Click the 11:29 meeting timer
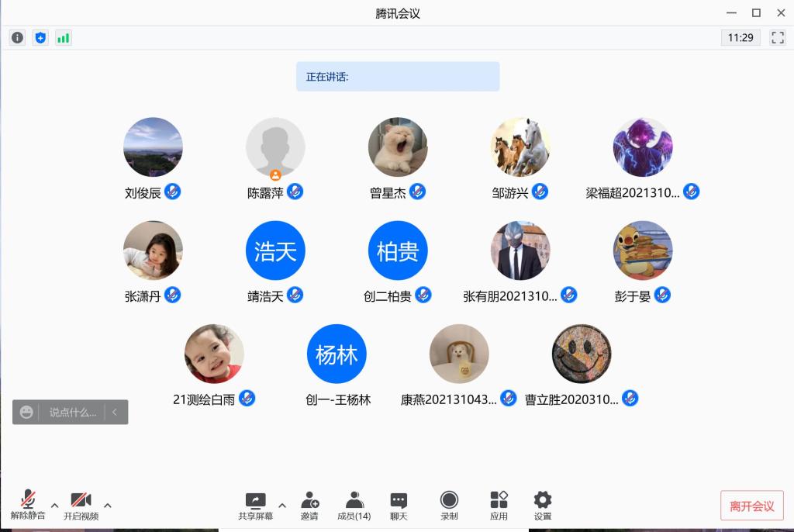The height and width of the screenshot is (532, 794). click(x=740, y=37)
